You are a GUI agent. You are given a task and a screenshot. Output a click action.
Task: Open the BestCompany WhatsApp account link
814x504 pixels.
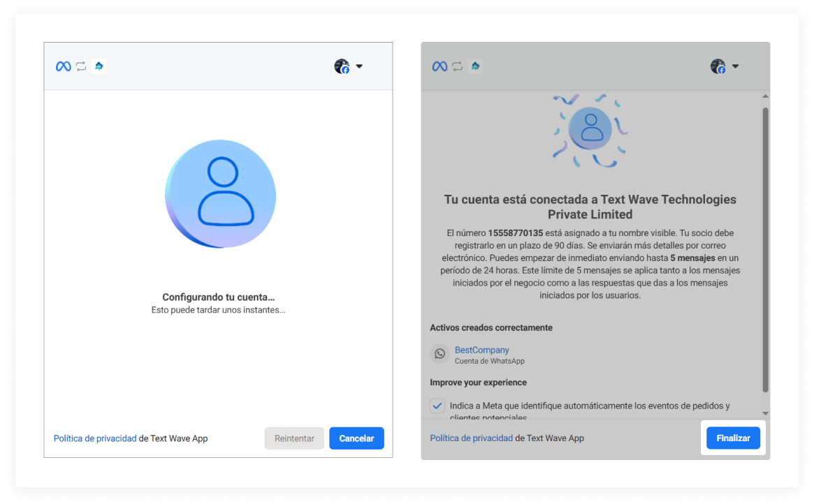[x=481, y=350]
